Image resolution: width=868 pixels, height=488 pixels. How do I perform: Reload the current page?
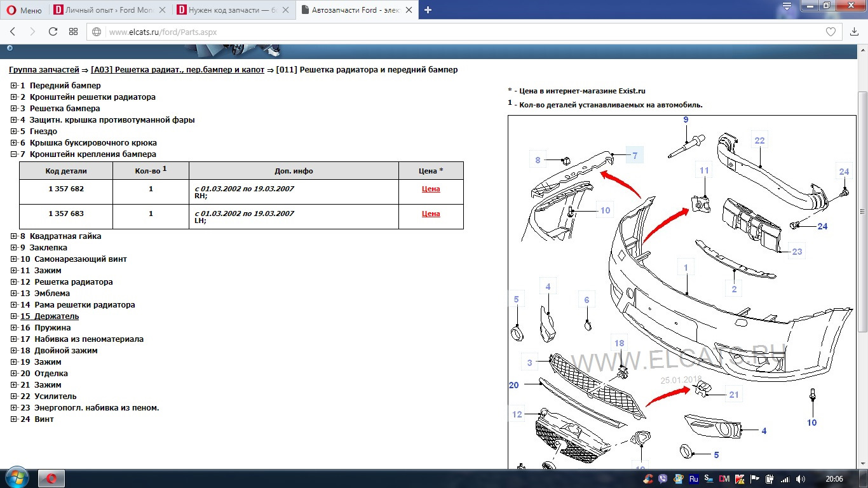53,32
